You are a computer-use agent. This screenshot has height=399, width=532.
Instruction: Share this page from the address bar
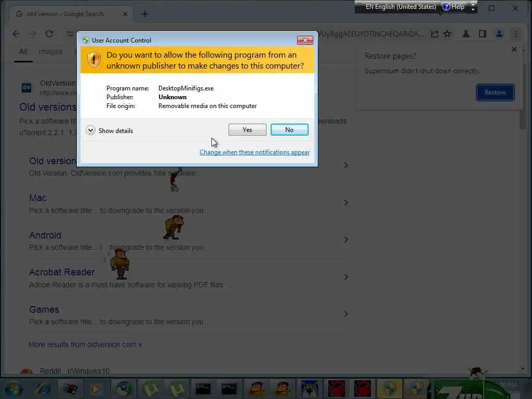point(435,34)
